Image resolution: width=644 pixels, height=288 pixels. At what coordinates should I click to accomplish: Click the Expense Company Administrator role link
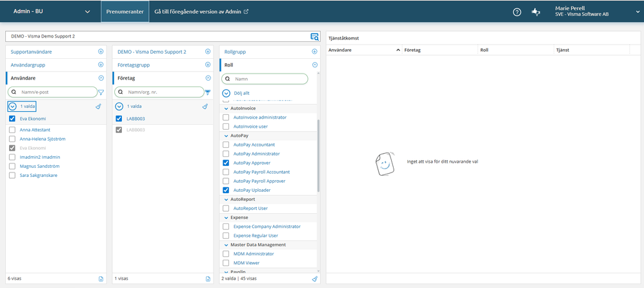click(267, 227)
